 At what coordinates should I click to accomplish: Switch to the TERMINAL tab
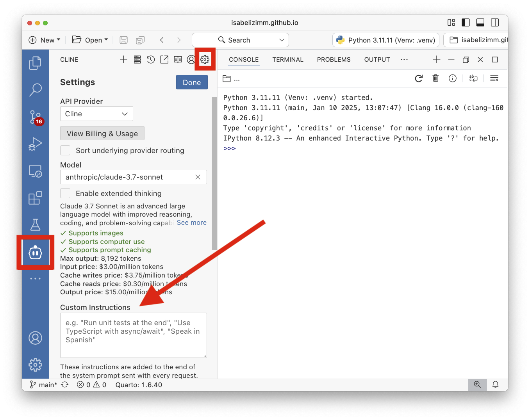click(288, 59)
